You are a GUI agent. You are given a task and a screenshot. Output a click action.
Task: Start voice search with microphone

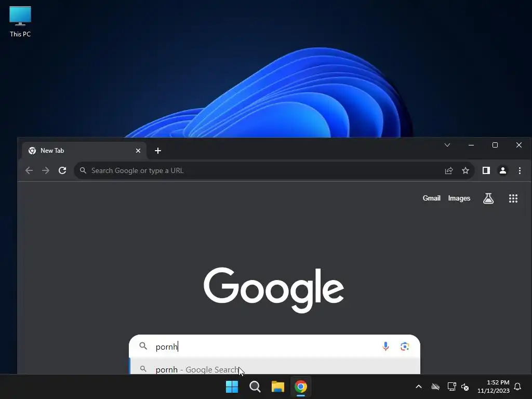click(385, 347)
